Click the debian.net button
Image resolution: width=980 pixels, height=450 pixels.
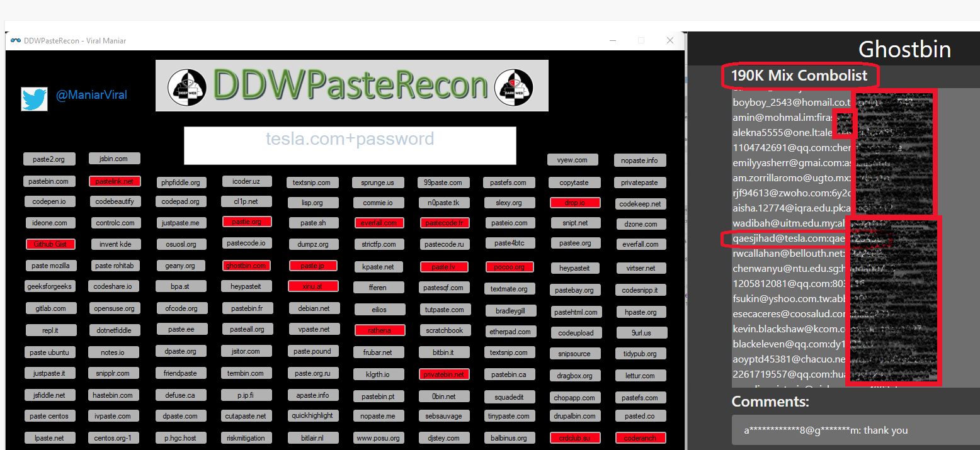point(314,308)
